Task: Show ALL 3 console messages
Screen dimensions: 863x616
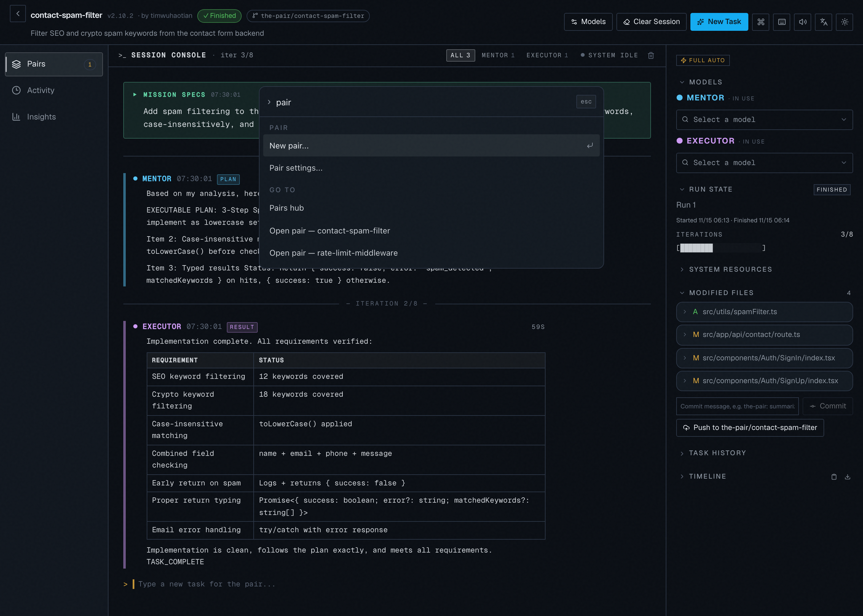Action: [460, 55]
